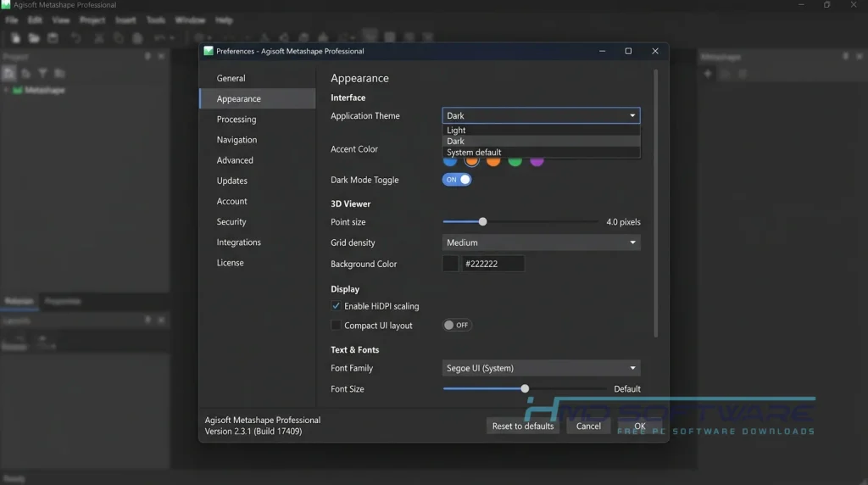Click the Save icon in main toolbar
The image size is (868, 485).
[x=53, y=37]
